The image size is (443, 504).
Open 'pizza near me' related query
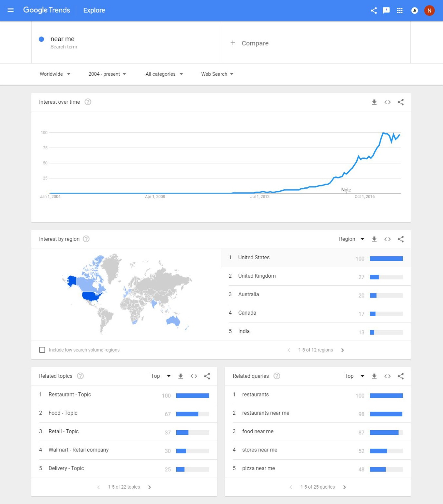click(318, 468)
